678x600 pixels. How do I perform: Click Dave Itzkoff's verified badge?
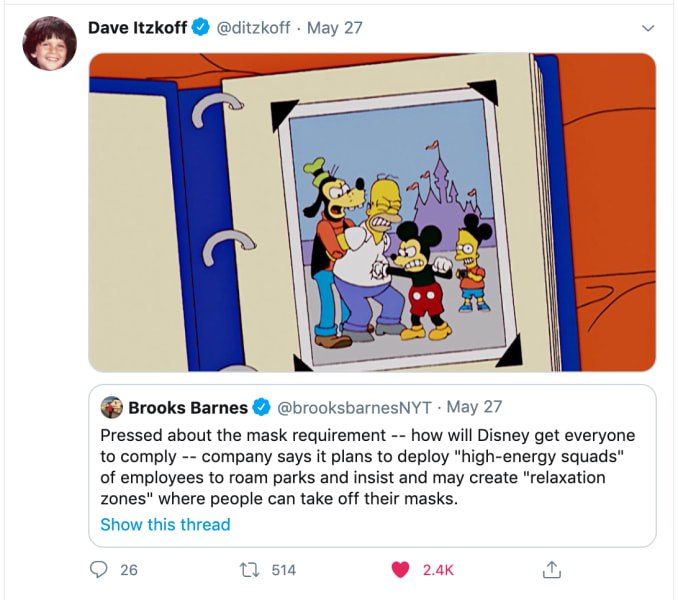(200, 28)
